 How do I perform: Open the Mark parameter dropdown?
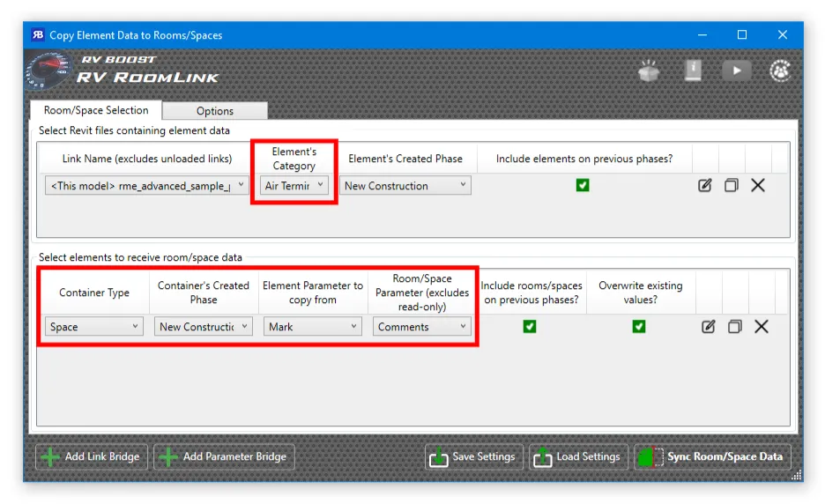[x=313, y=327]
